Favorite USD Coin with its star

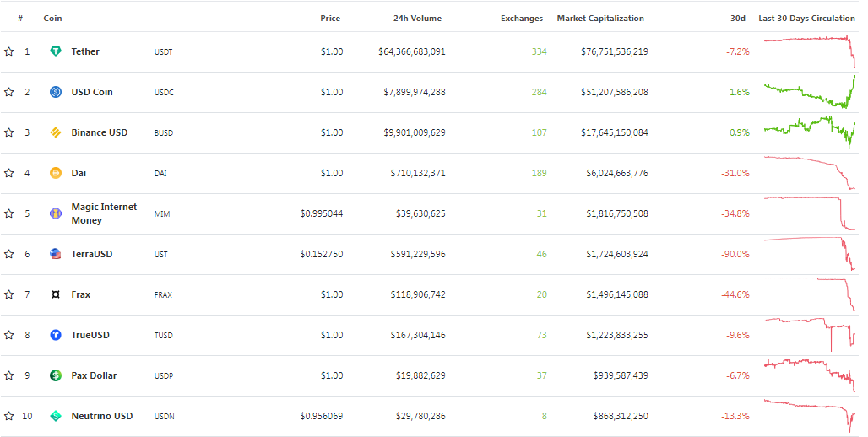pos(8,92)
